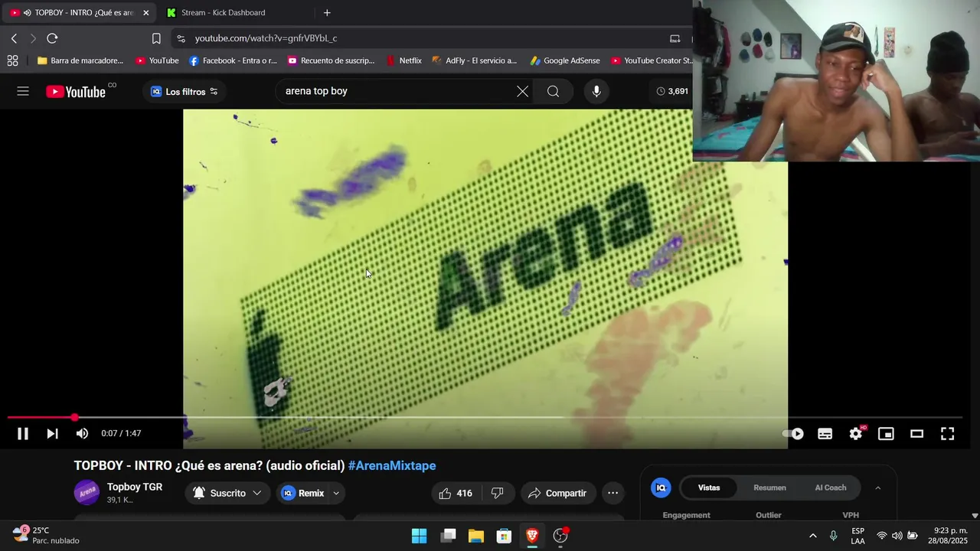
Task: Open Topbоy TGR channel avatar
Action: [87, 493]
